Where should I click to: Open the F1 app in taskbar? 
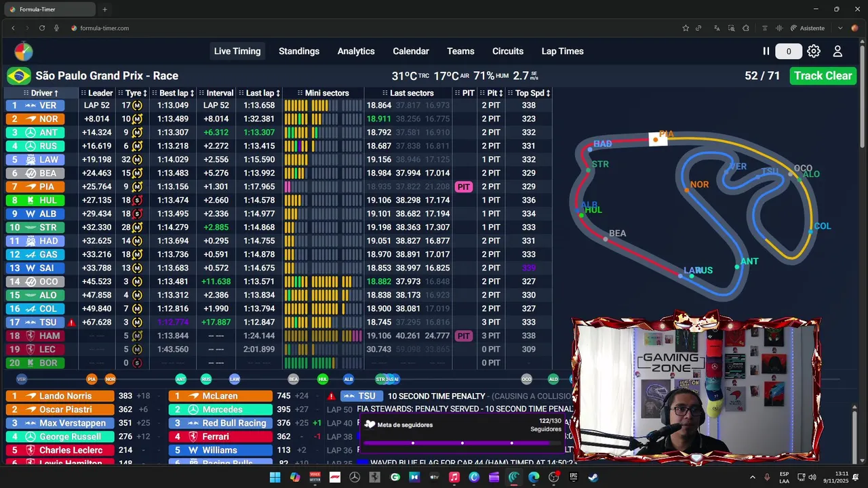[334, 477]
